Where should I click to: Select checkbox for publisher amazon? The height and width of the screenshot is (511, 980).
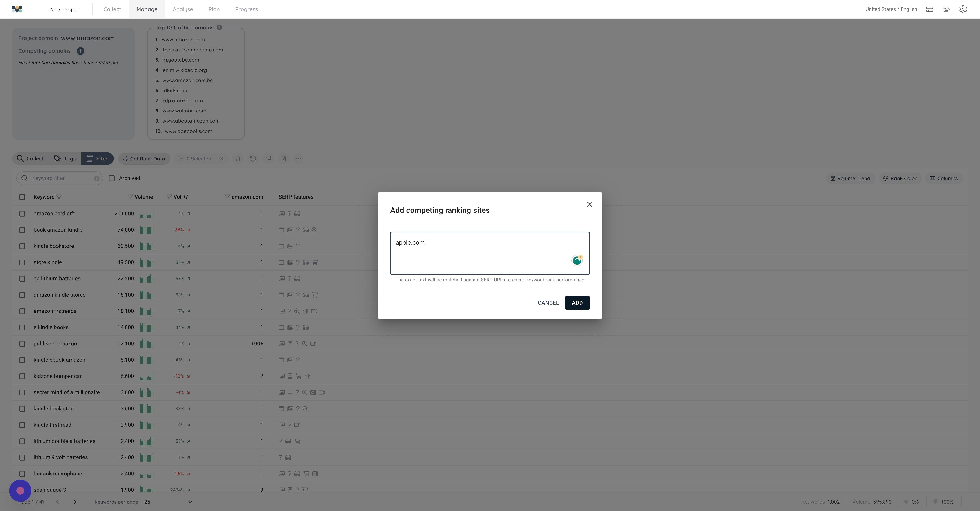tap(22, 344)
